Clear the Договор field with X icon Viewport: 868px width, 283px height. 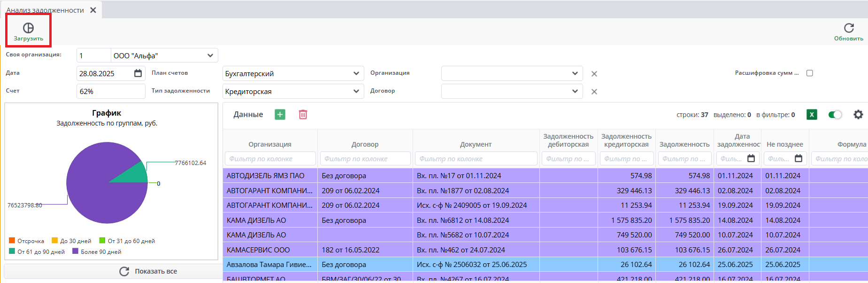594,92
